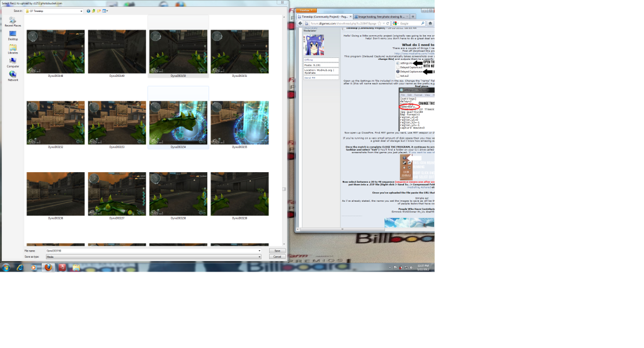Open the orange Firefox menu button
The image size is (644, 348).
[306, 10]
